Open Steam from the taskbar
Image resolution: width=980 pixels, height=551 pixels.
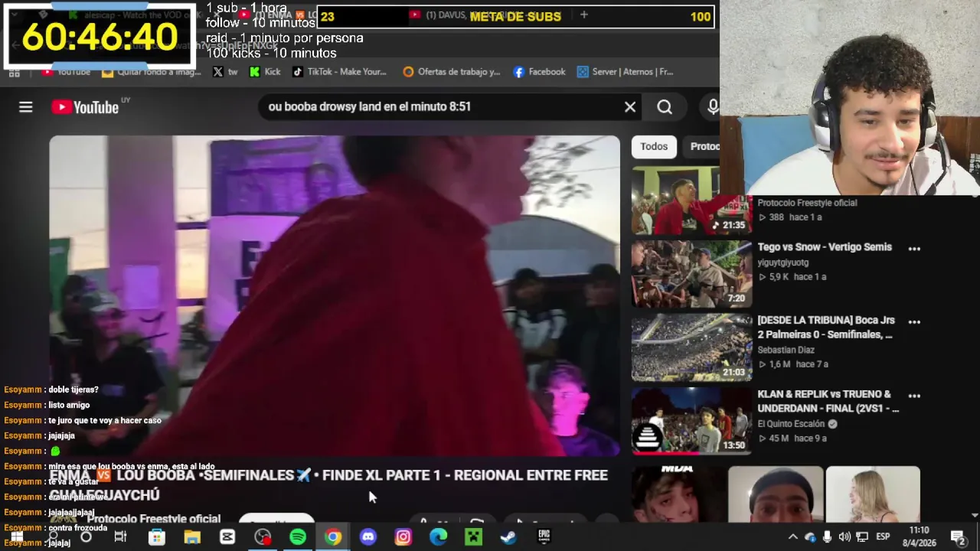tap(508, 537)
